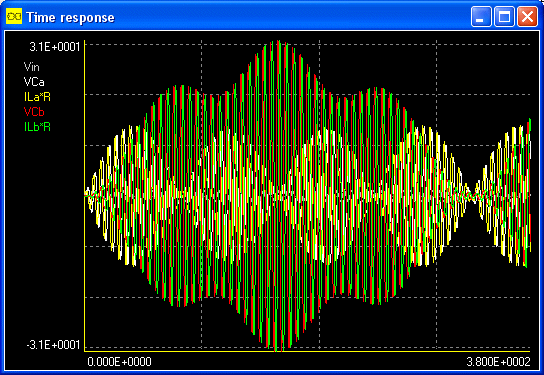
Task: Click the Time response title bar text
Action: coord(70,17)
